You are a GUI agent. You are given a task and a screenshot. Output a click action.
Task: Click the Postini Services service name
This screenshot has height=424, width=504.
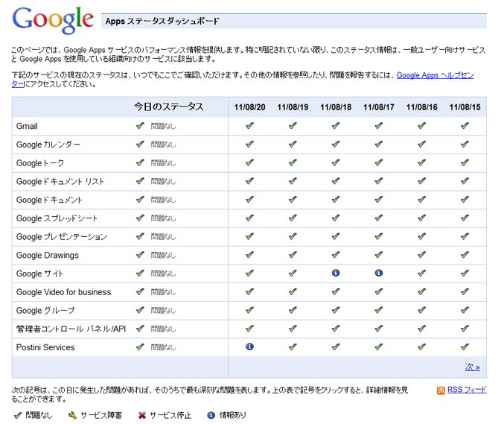[45, 347]
